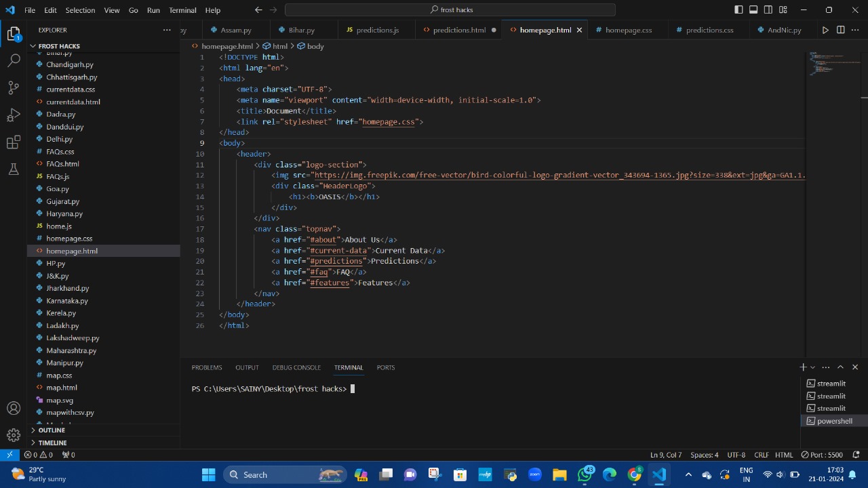Change encoding via UTF-8 status item
Image resolution: width=868 pixels, height=488 pixels.
tap(736, 455)
